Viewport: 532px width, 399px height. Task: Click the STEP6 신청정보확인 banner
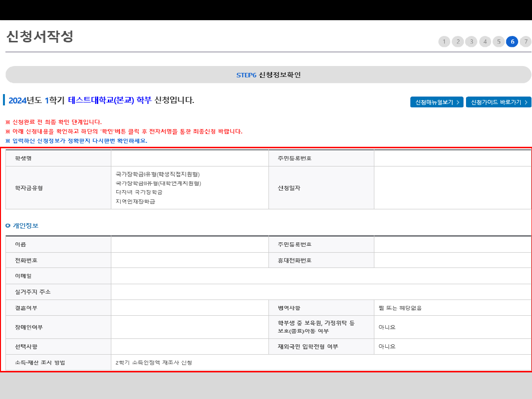click(x=268, y=75)
